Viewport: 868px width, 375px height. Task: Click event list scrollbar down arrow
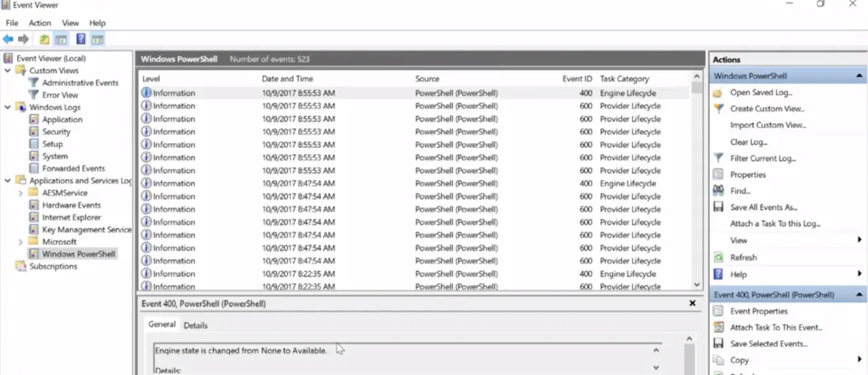(x=697, y=285)
